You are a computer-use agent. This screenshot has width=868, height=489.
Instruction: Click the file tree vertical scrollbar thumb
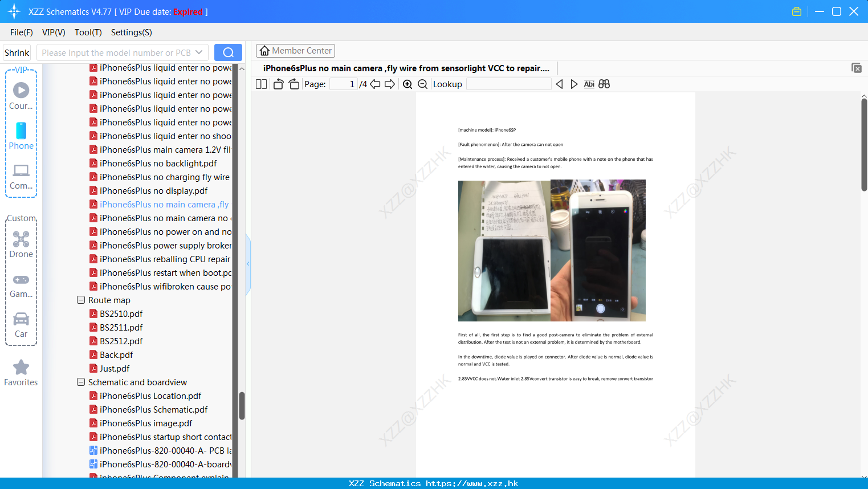242,406
